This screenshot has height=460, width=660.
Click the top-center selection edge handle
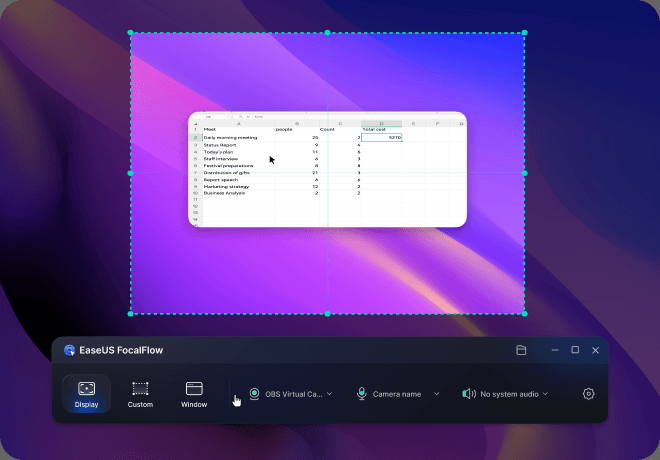[x=328, y=32]
